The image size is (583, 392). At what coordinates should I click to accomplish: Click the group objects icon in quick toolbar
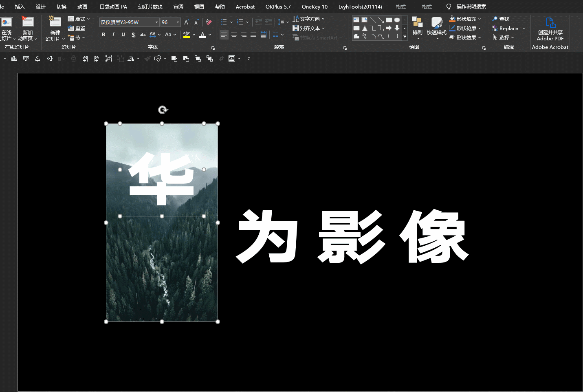click(x=109, y=59)
